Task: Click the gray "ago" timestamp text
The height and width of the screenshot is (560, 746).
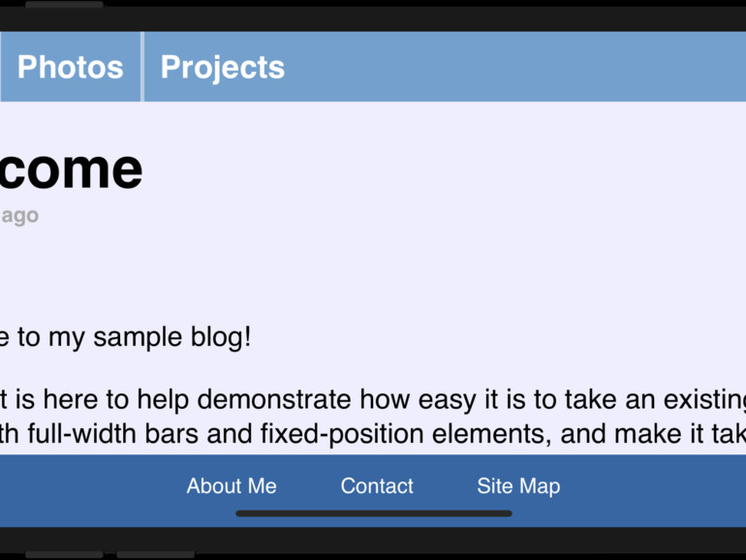Action: tap(19, 215)
